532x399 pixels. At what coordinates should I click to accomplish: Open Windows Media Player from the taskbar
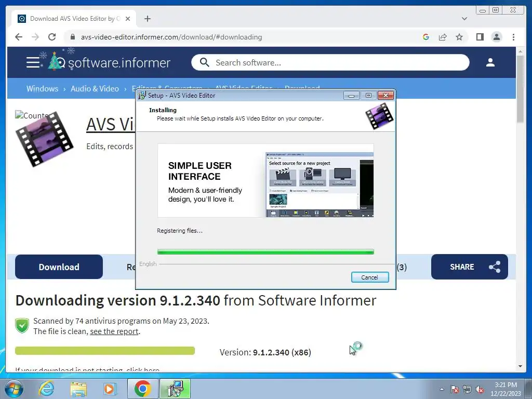coord(110,389)
